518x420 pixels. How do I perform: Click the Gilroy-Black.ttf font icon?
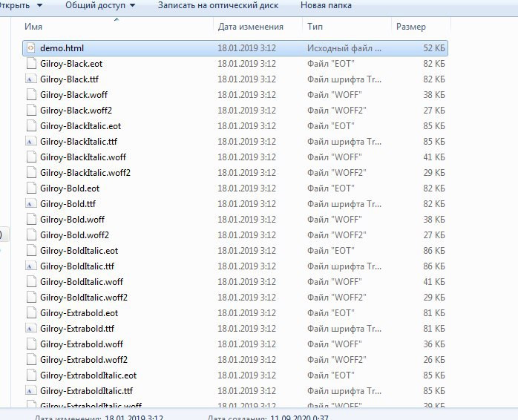tap(30, 79)
